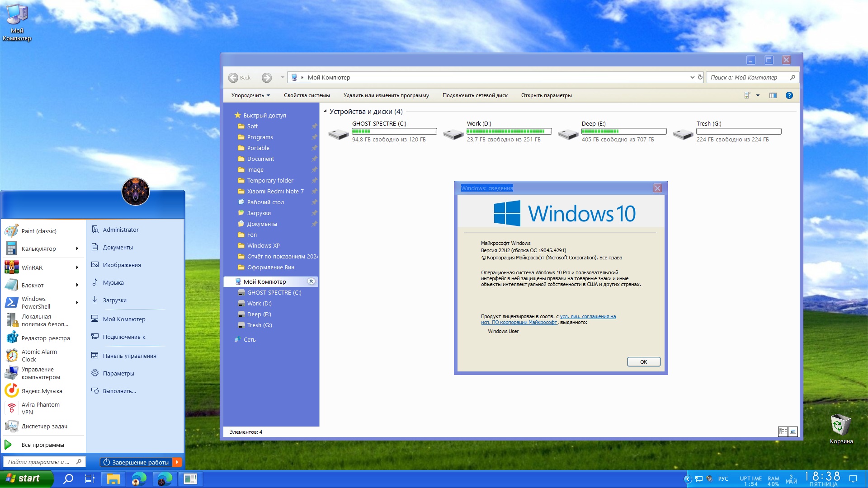868x488 pixels.
Task: Open the address bar history dropdown
Action: (x=692, y=77)
